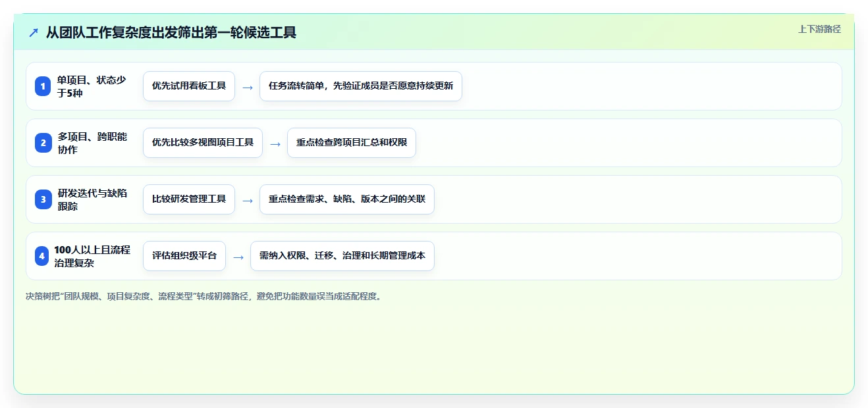Click 需纳入权限、迁移、治理和长期管理成本 box
Screen dimensions: 868x408
pos(342,256)
